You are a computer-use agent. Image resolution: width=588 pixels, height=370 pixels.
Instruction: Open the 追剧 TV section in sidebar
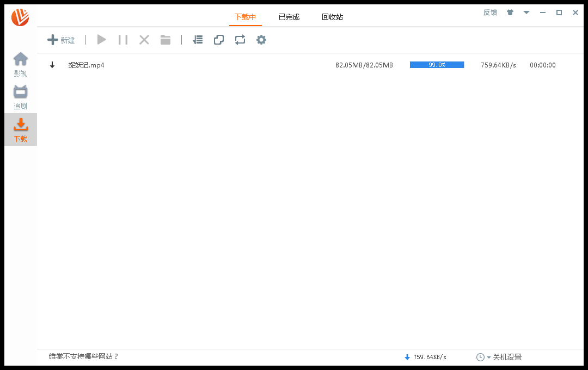tap(21, 97)
